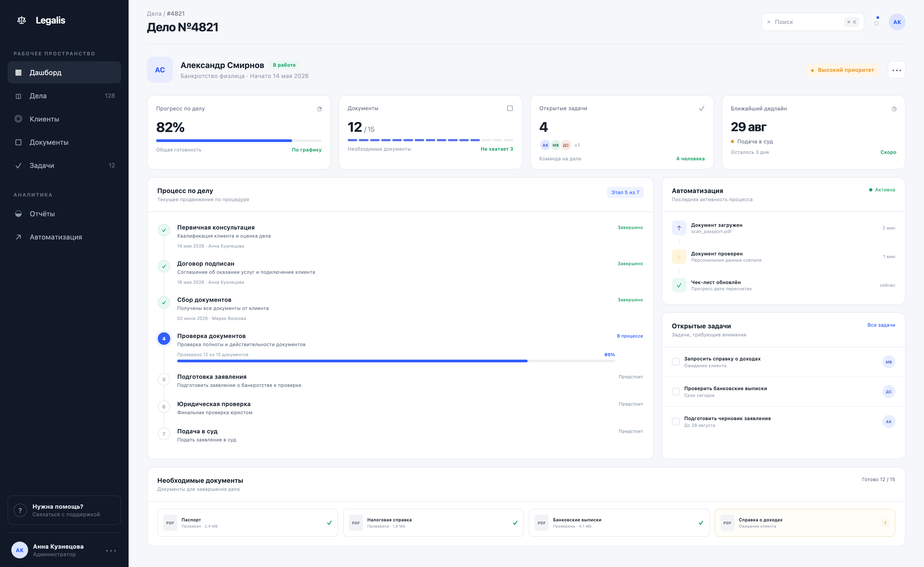Click the Не хватает 3 text
The image size is (924, 567).
497,149
